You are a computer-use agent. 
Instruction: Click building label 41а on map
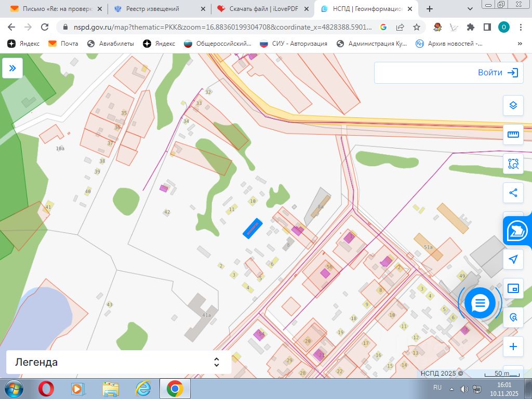[x=207, y=315]
